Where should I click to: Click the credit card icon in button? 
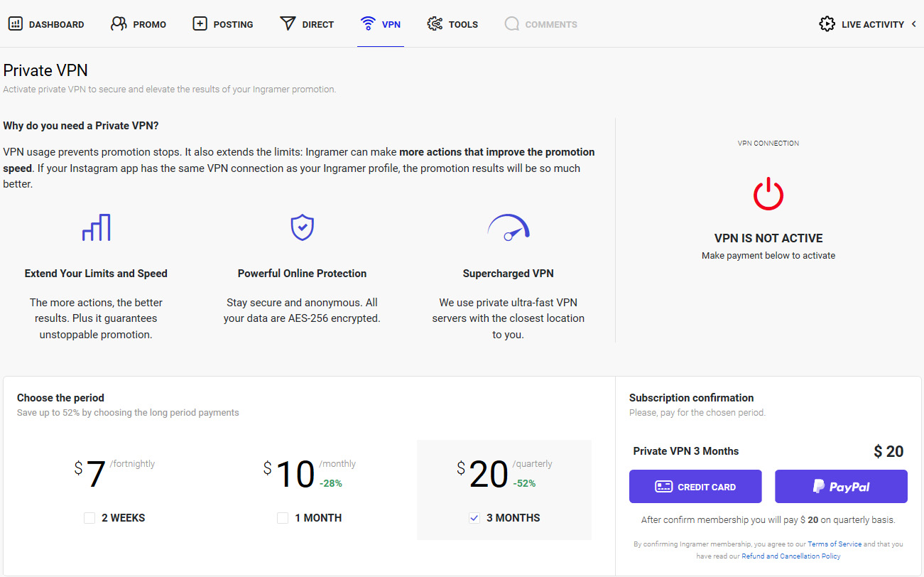(663, 487)
